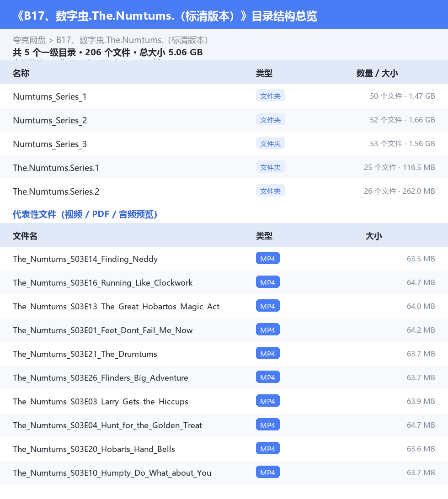Click the 文件夹 badge for Numtums_Series_1

[x=270, y=96]
